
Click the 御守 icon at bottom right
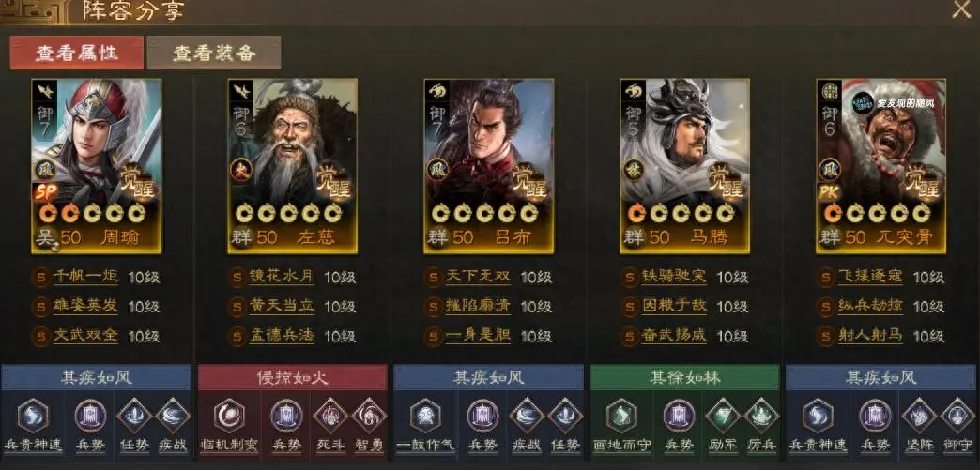coord(957,417)
